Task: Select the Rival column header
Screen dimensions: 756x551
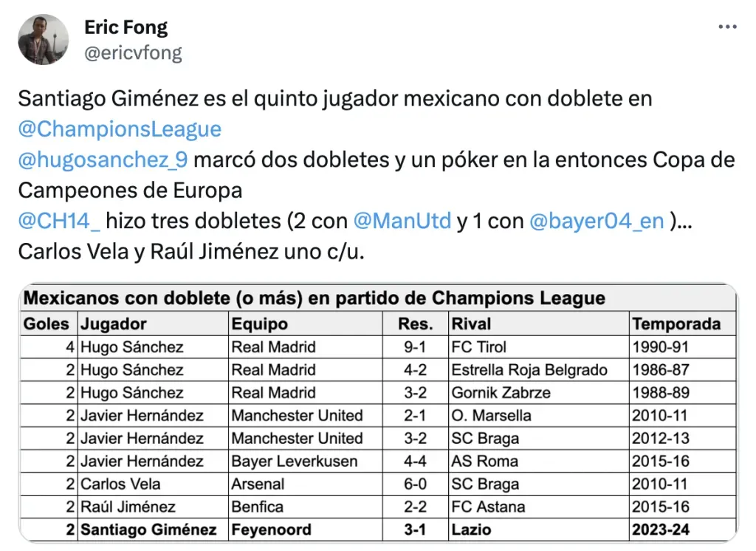Action: [471, 324]
